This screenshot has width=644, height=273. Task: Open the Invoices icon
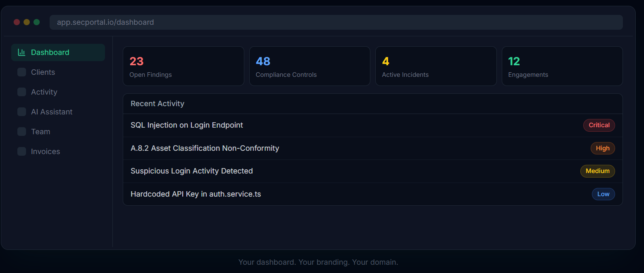click(x=21, y=151)
